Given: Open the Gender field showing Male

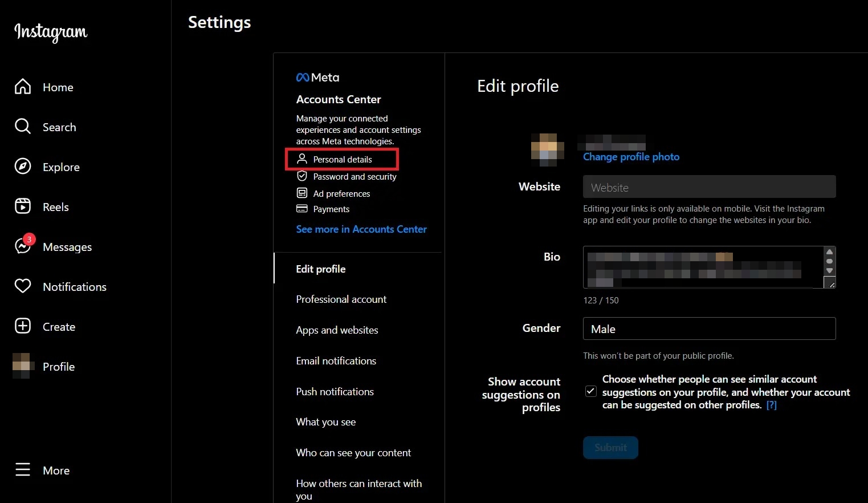Looking at the screenshot, I should coord(709,328).
